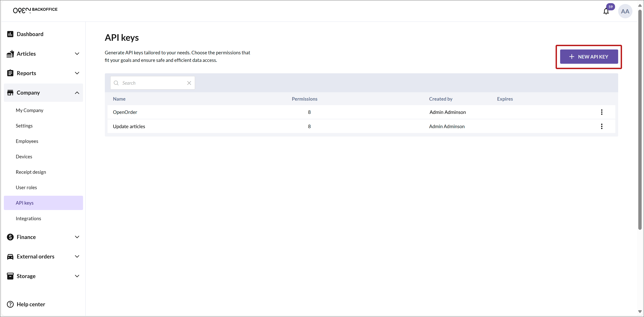Open the OpenOrder row options menu
The height and width of the screenshot is (317, 644).
(602, 112)
